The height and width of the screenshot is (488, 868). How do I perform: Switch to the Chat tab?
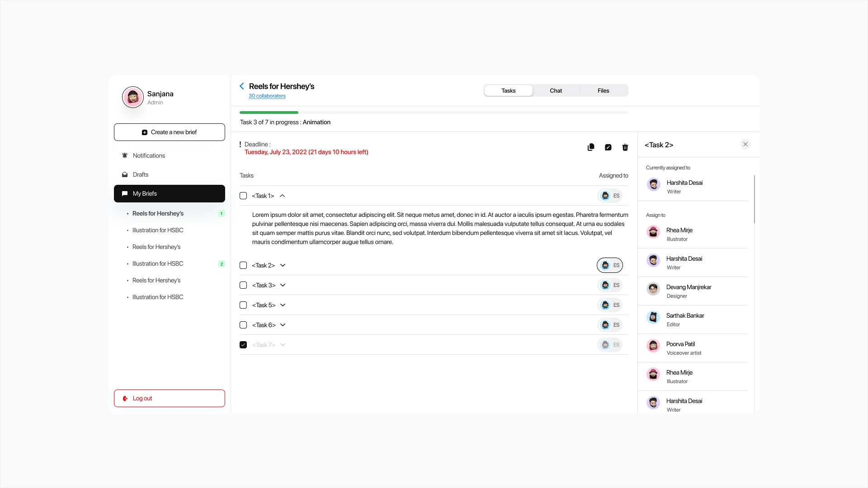[556, 90]
